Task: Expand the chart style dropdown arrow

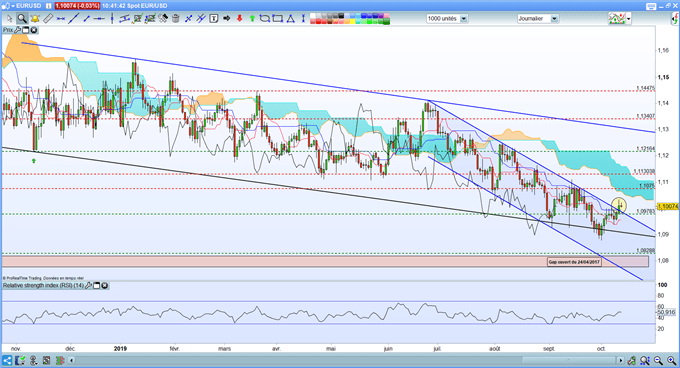Action: click(x=628, y=19)
